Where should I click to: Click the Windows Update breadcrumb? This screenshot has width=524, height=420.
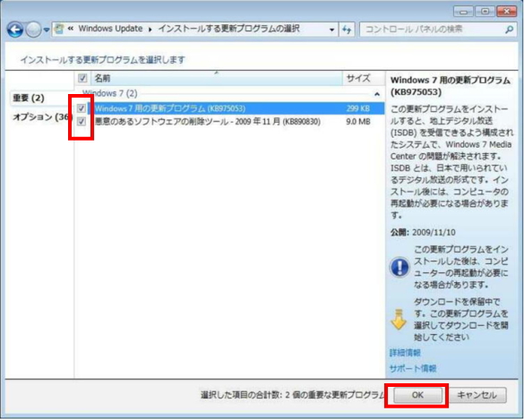coord(110,29)
